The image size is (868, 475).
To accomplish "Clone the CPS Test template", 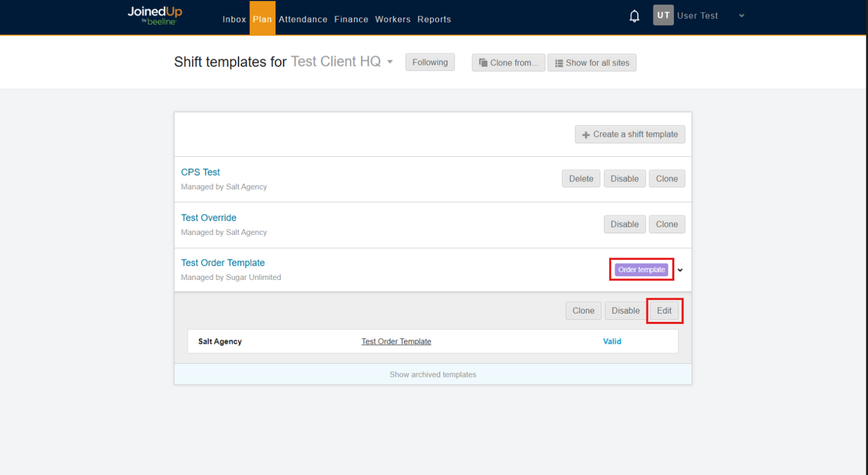I will (667, 179).
